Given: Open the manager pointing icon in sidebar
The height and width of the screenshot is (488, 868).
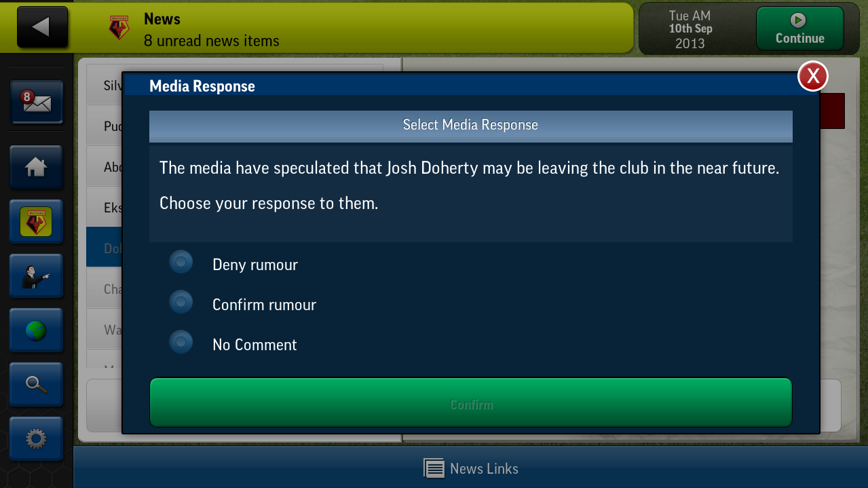Looking at the screenshot, I should (36, 276).
